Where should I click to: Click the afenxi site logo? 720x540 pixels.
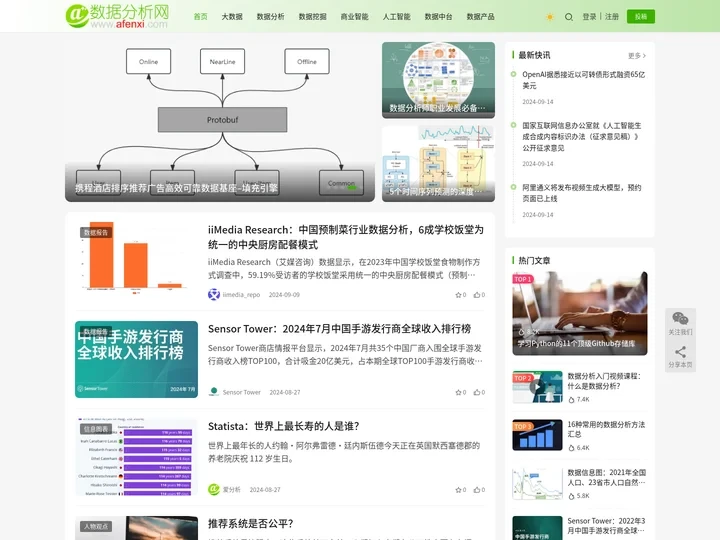[117, 16]
